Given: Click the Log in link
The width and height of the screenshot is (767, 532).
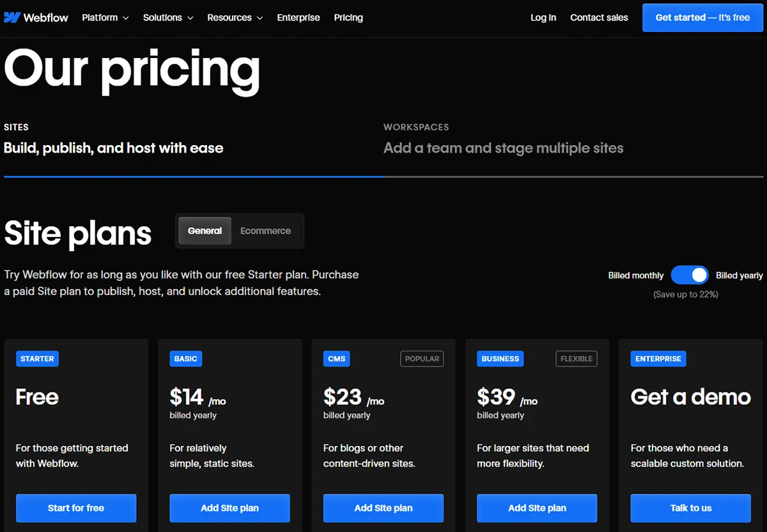Looking at the screenshot, I should click(543, 17).
